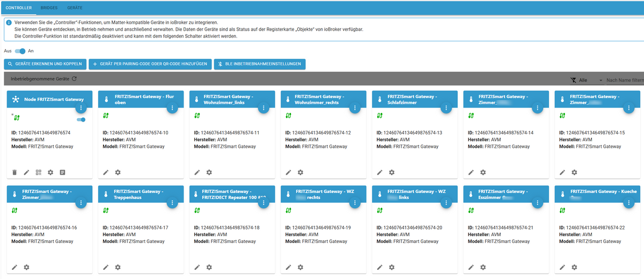Click pencil icon for device ID ending -16
Image resolution: width=644 pixels, height=279 pixels.
[14, 267]
